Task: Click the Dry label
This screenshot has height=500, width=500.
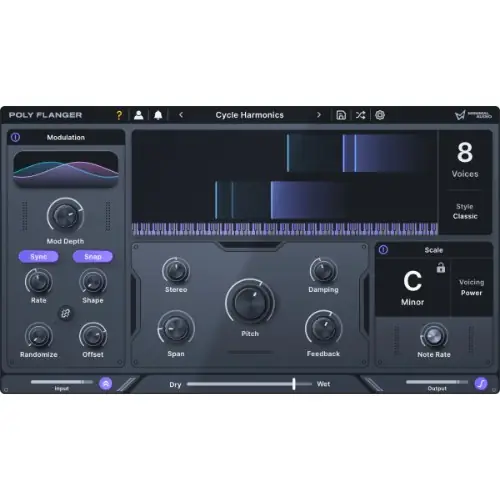Action: click(175, 384)
